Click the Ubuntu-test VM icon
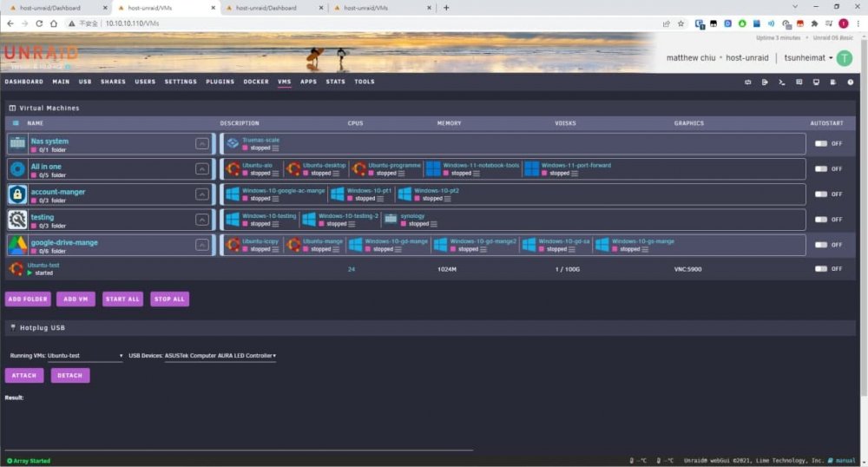The height and width of the screenshot is (467, 868). click(x=16, y=269)
